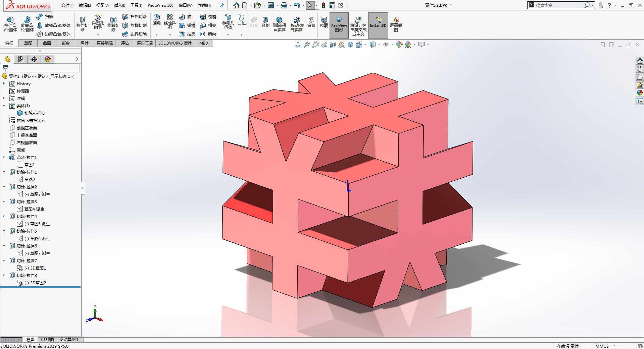Expand the 注解 annotations node
Image resolution: width=644 pixels, height=349 pixels.
[4, 99]
